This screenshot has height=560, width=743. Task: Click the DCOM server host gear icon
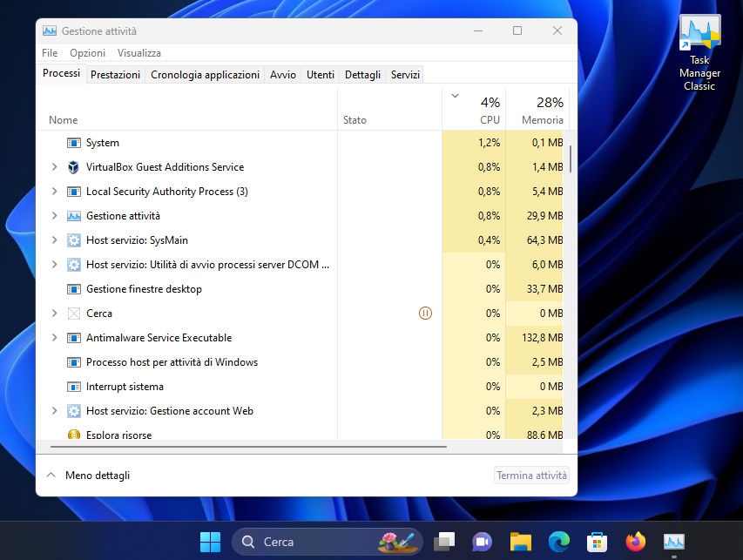click(x=73, y=265)
